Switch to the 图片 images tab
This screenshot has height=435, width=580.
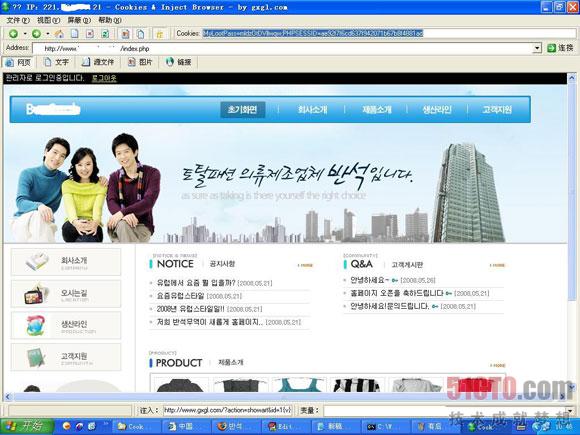[140, 62]
